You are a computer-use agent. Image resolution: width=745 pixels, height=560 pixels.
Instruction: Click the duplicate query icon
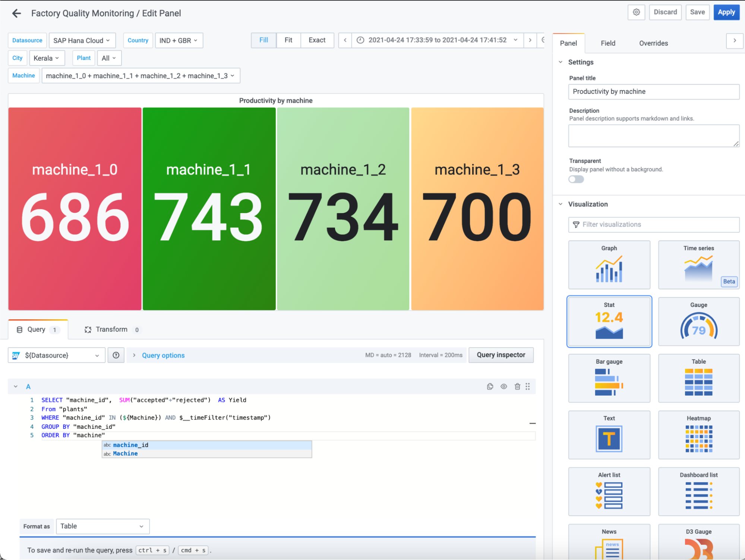(x=490, y=386)
